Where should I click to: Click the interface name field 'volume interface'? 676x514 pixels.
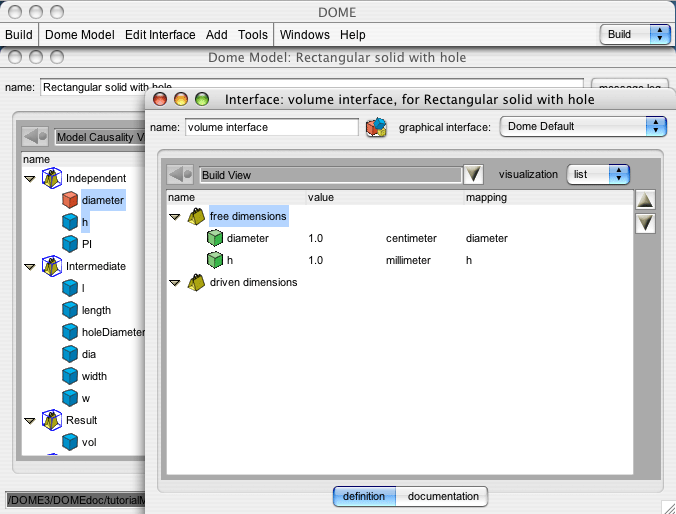pos(272,127)
